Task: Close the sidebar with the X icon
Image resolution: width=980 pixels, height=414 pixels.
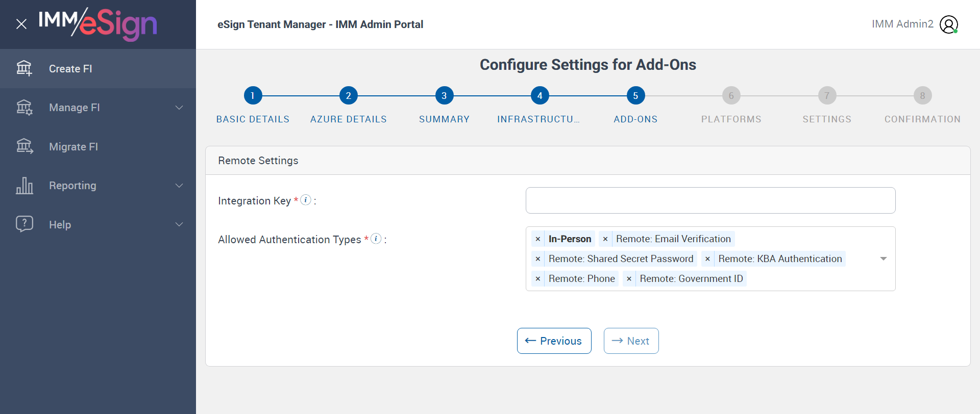Action: coord(21,24)
